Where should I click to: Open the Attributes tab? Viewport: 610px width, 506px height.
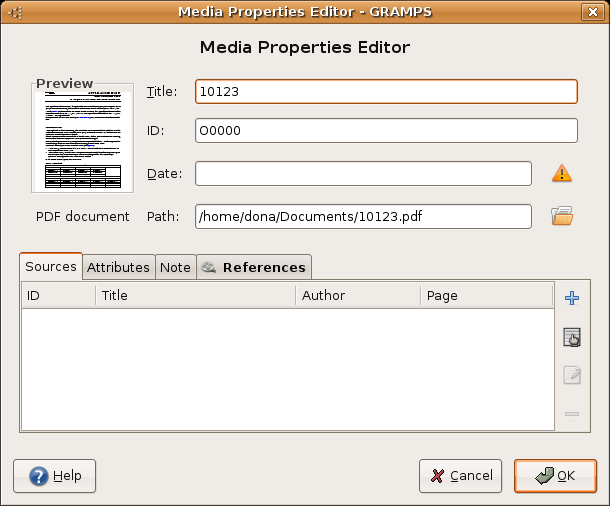[118, 267]
